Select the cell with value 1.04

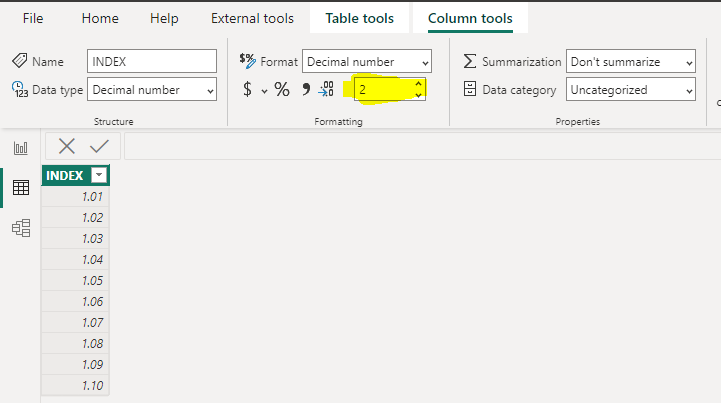point(75,259)
